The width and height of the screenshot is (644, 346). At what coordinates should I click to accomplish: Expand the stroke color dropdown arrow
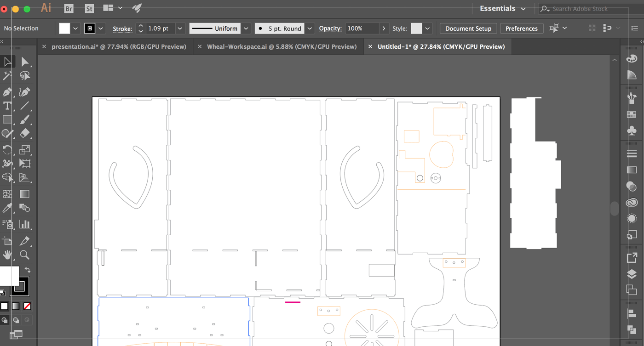101,28
